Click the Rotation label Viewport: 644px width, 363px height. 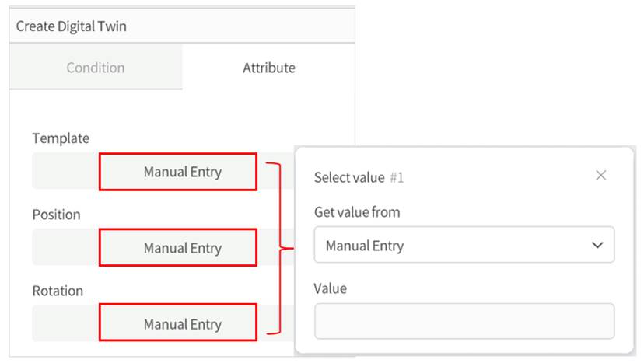[58, 291]
